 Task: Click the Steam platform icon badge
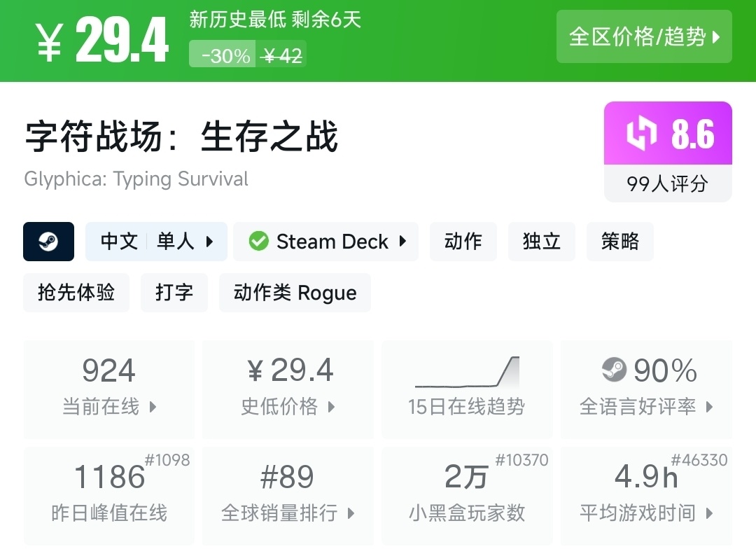(x=48, y=242)
